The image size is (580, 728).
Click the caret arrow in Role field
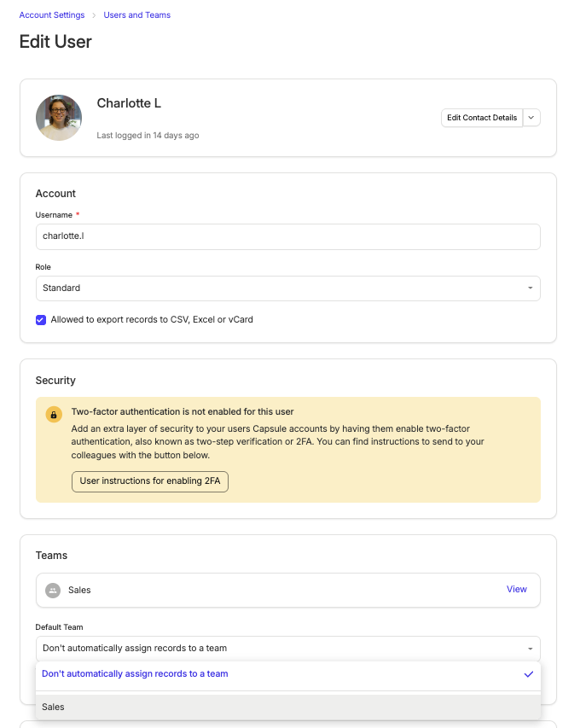coord(530,288)
